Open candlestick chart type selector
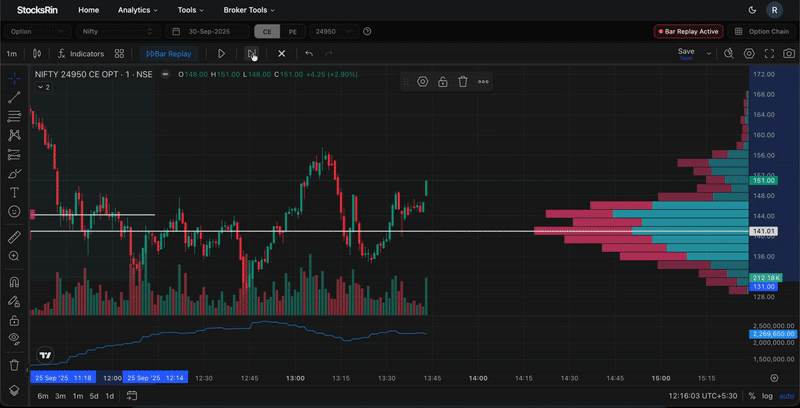Viewport: 800px width, 408px height. (x=37, y=54)
